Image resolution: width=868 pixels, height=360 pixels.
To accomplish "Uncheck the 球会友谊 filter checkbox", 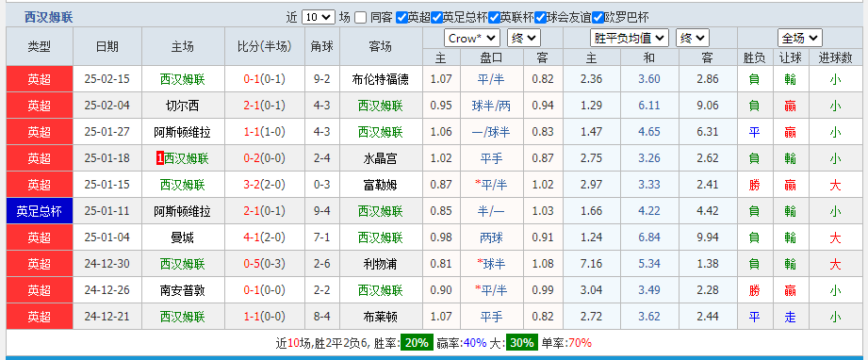I will [x=540, y=18].
